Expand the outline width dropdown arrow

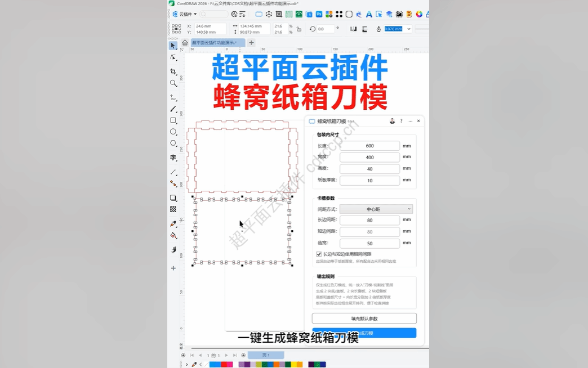(x=409, y=29)
